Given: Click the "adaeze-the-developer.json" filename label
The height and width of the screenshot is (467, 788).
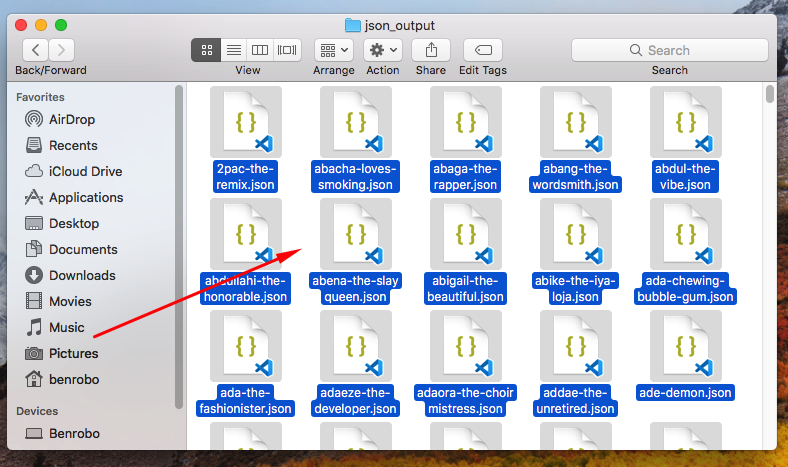Looking at the screenshot, I should pos(355,401).
